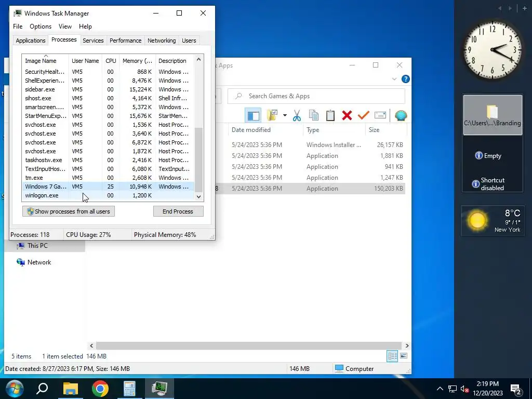
Task: Select winlogon.exe process row
Action: point(108,195)
